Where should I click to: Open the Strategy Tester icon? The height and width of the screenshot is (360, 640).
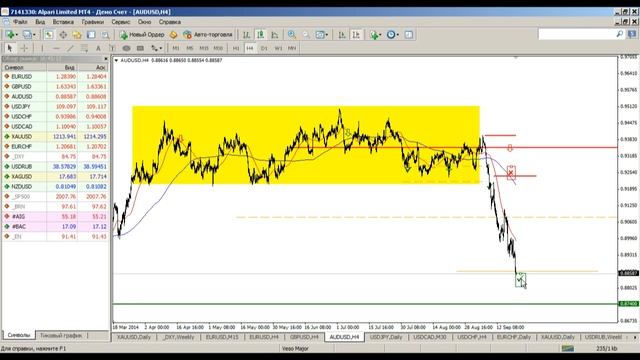[105, 35]
